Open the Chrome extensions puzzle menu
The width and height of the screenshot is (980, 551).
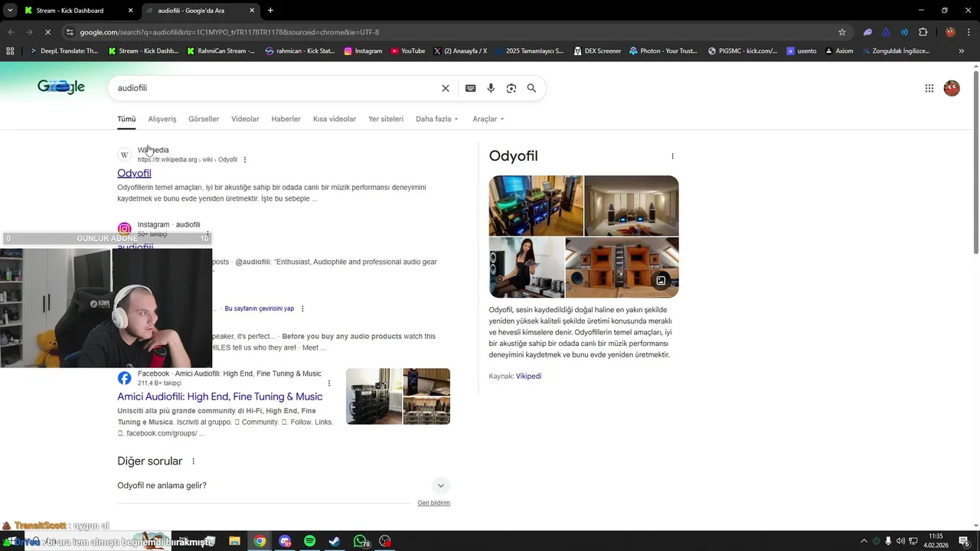click(x=923, y=32)
